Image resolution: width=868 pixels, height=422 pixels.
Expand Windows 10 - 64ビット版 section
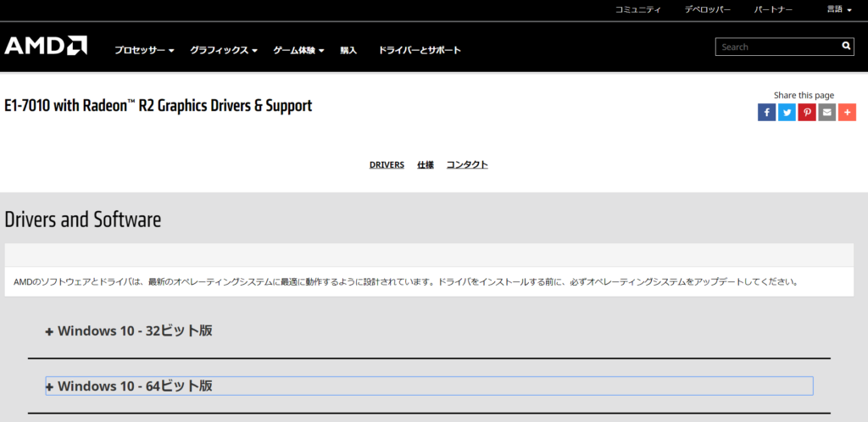coord(129,386)
